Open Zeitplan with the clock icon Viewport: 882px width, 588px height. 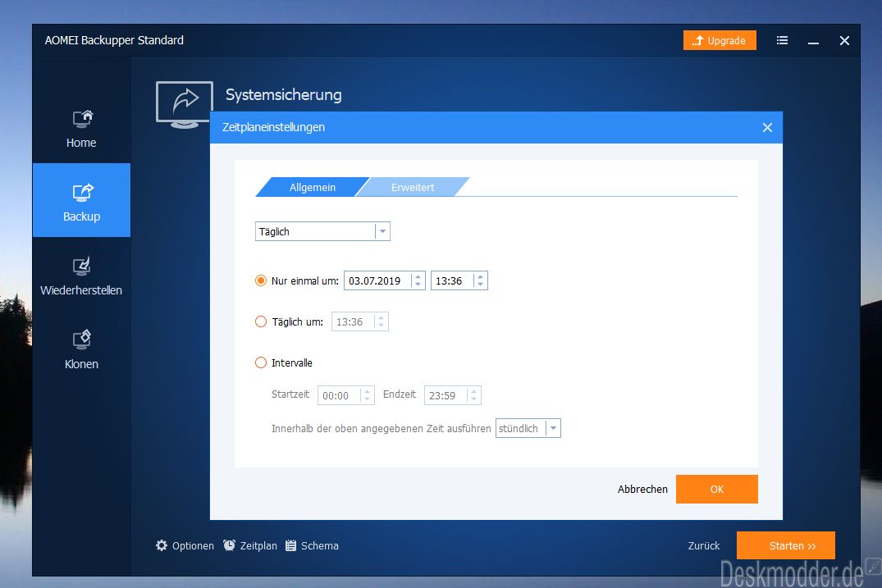tap(250, 546)
